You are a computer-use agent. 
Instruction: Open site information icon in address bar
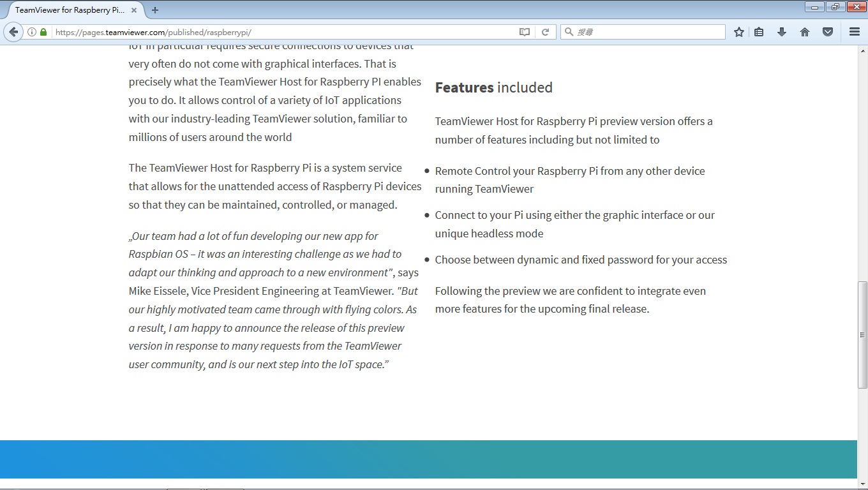(x=31, y=32)
